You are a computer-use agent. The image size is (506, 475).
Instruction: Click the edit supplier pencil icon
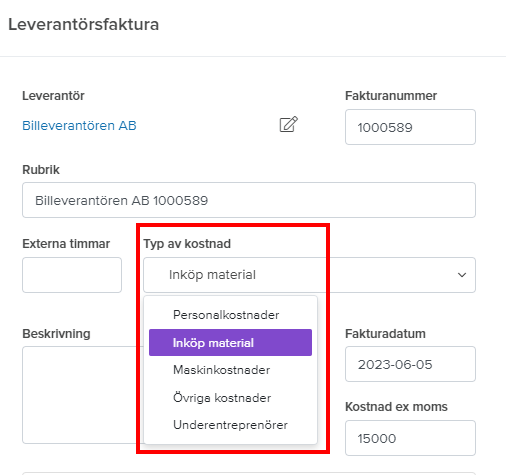tap(288, 124)
